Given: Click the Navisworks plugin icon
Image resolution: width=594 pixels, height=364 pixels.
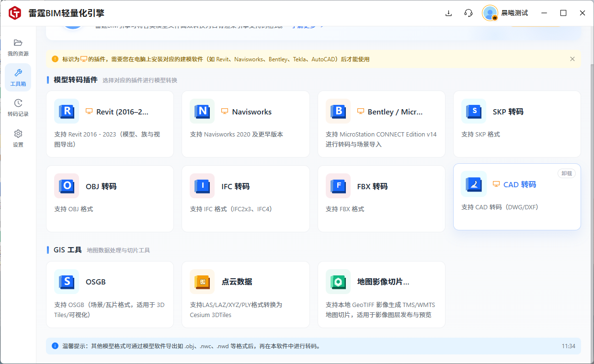Looking at the screenshot, I should pyautogui.click(x=202, y=112).
